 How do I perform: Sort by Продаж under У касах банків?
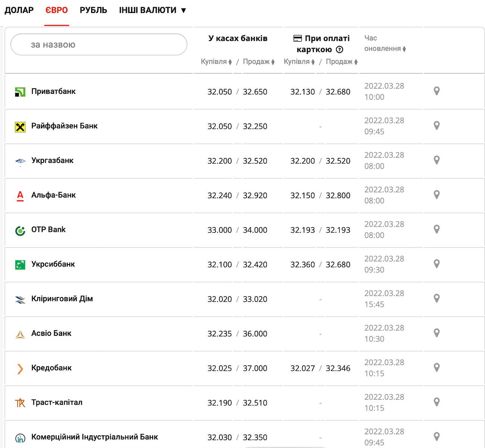coord(259,62)
